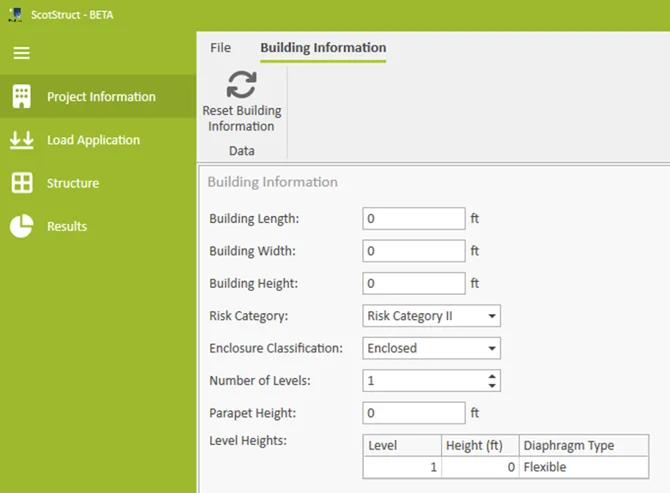This screenshot has height=493, width=670.
Task: Click the Building Width input field
Action: (414, 251)
